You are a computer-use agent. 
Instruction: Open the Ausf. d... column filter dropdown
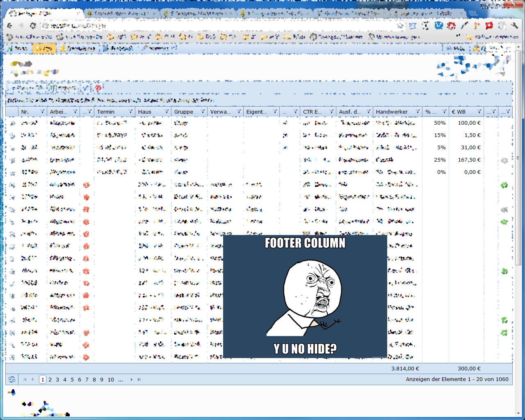tap(369, 112)
